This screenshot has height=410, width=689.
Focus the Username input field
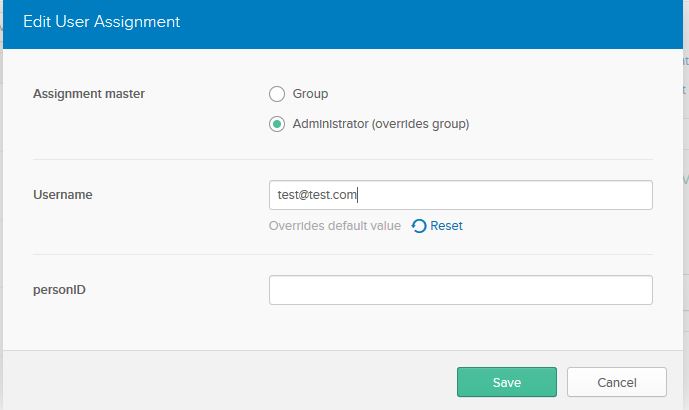coord(500,195)
